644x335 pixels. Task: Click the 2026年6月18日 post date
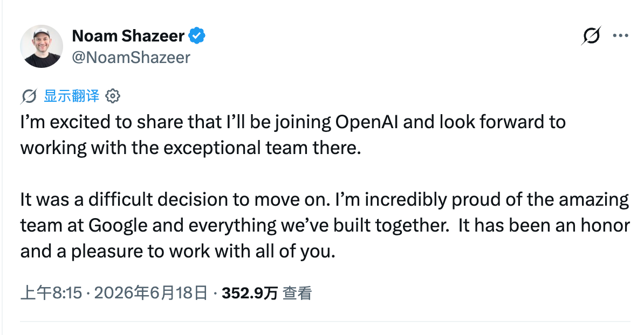[150, 293]
